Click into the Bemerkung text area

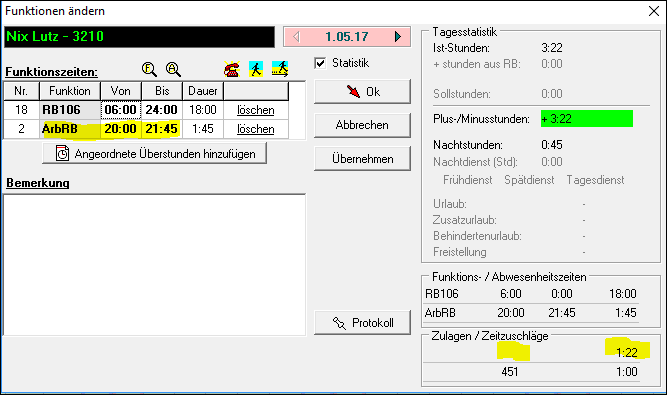coord(154,265)
